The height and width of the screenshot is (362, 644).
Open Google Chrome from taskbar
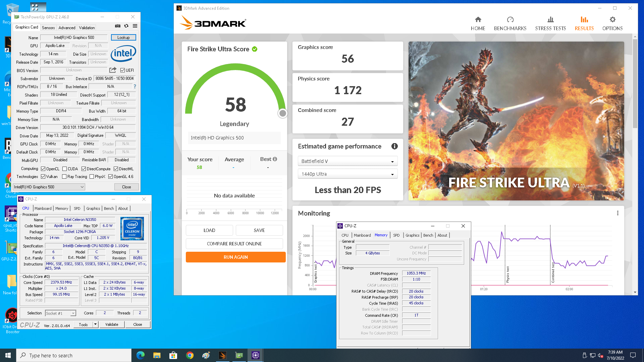190,355
